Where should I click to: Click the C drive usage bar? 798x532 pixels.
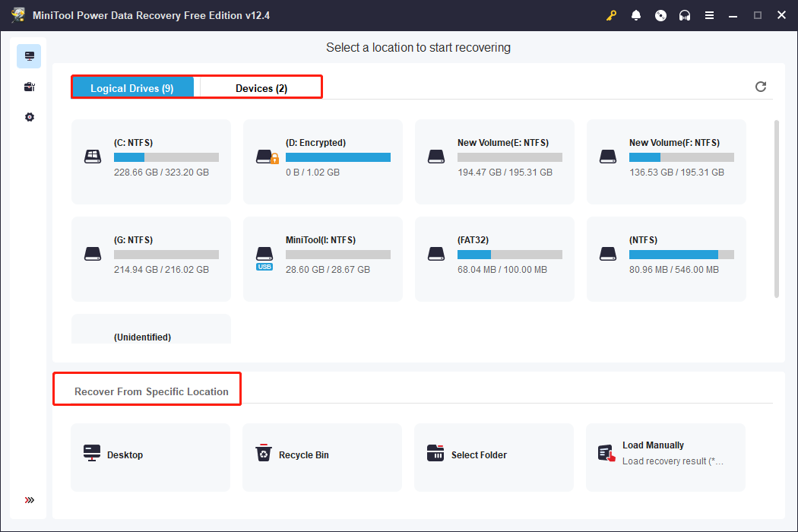pos(166,157)
